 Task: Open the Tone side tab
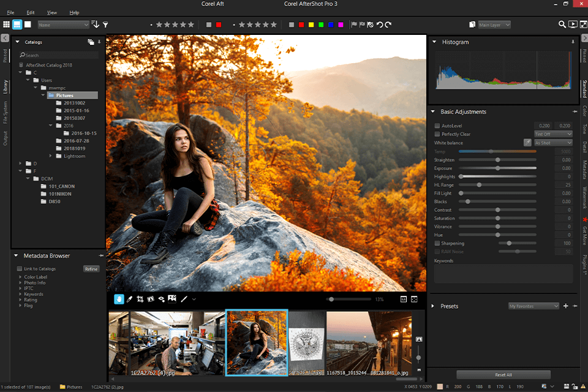(x=584, y=129)
